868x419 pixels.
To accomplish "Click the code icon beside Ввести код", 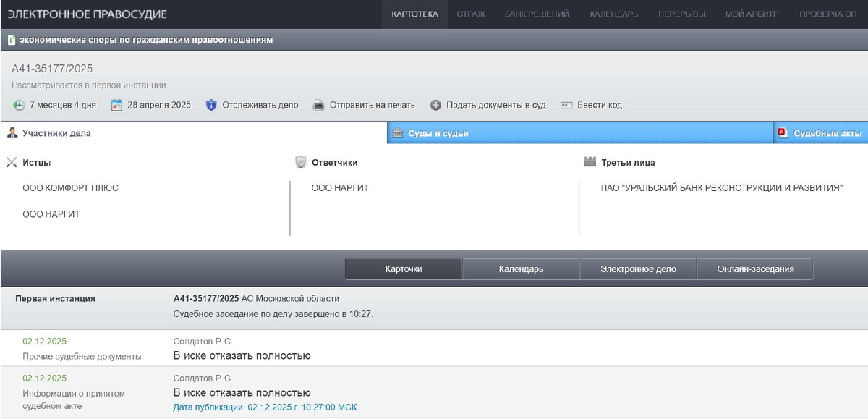I will pyautogui.click(x=566, y=105).
